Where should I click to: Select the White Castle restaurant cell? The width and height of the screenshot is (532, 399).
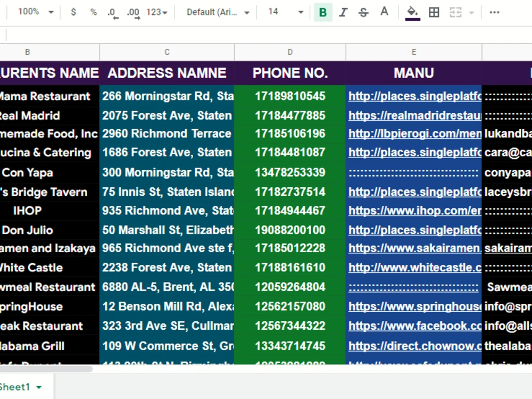[49, 268]
